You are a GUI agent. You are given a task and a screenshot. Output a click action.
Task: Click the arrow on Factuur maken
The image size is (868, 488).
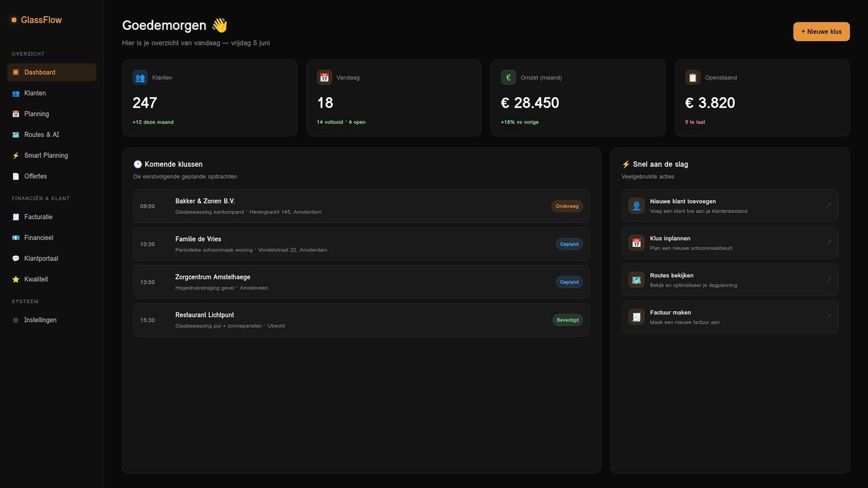(x=829, y=317)
